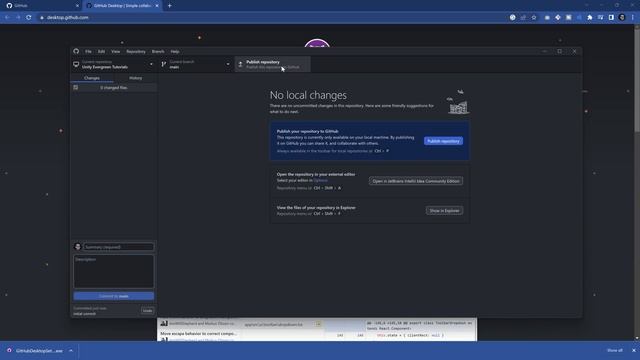Click 'Move escape behavior' commit text on webpage
This screenshot has width=640, height=360.
(x=198, y=333)
